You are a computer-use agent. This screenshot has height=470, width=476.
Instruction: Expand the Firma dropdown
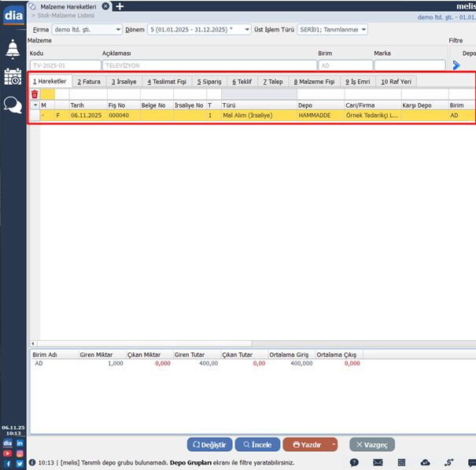pyautogui.click(x=118, y=30)
